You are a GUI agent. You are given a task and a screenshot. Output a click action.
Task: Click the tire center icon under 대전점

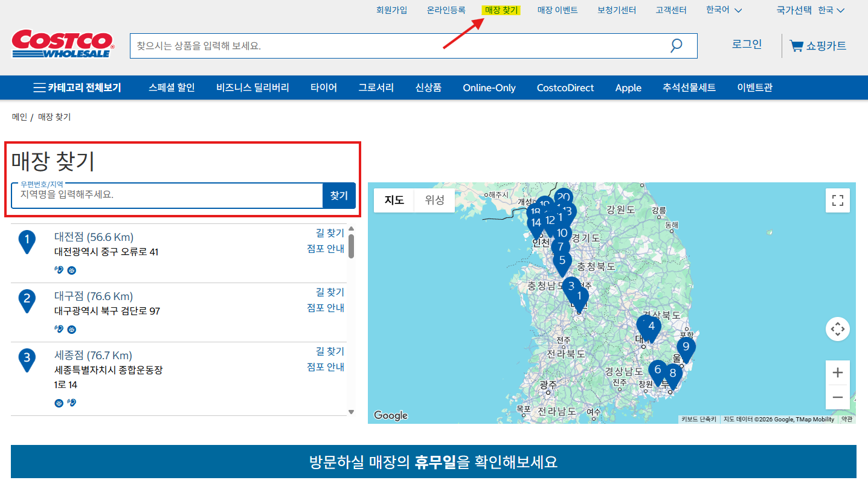tap(71, 270)
